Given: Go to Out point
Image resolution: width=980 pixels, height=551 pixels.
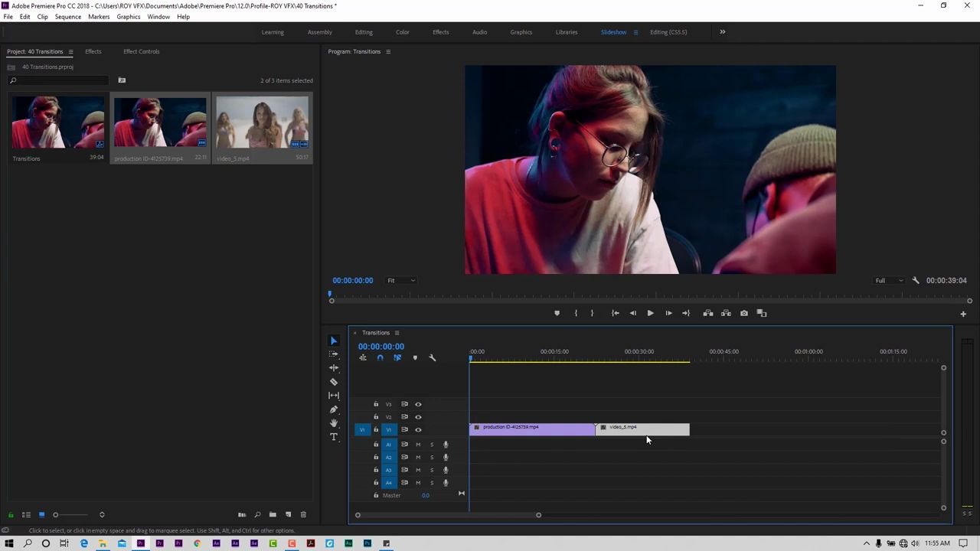Looking at the screenshot, I should click(x=686, y=313).
